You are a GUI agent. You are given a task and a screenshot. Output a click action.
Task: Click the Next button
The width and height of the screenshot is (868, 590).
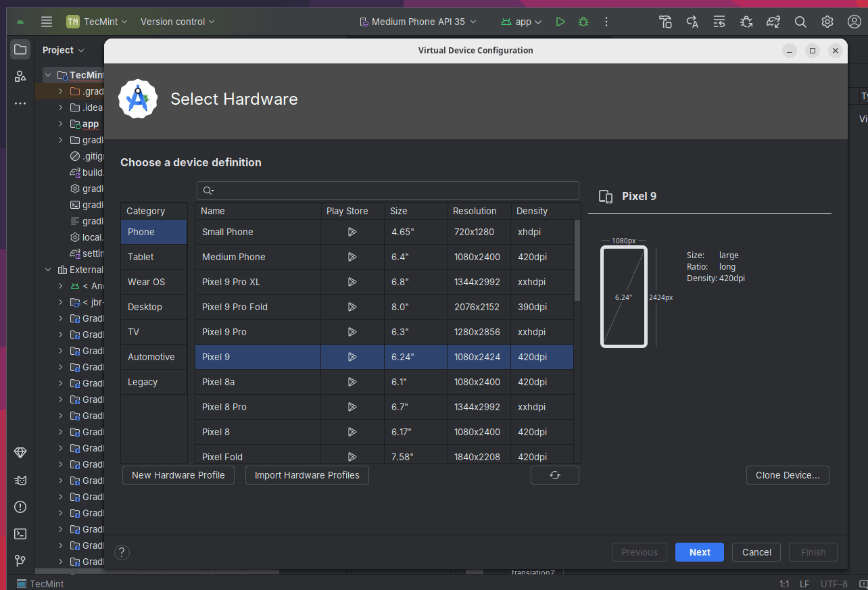click(x=699, y=552)
